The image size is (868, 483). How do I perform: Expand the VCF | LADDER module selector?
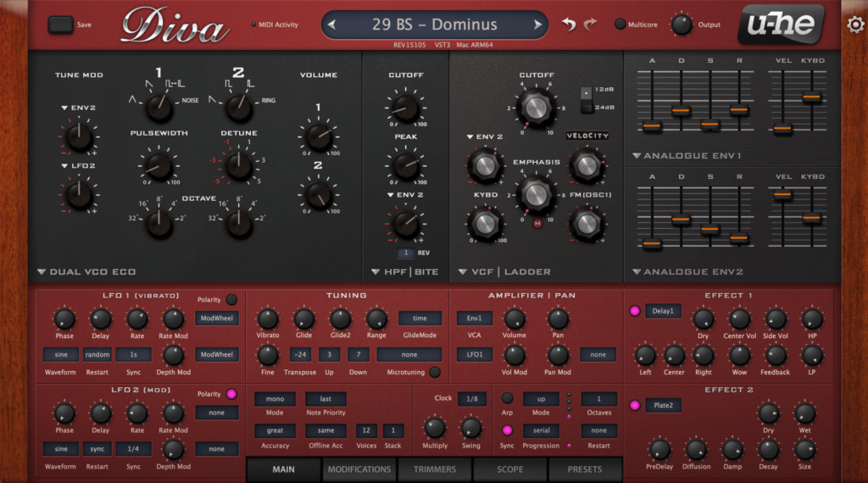[x=505, y=272]
